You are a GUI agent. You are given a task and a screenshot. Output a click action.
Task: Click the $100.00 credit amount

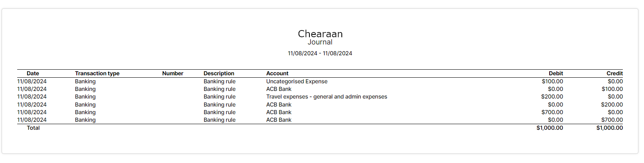[x=612, y=89]
